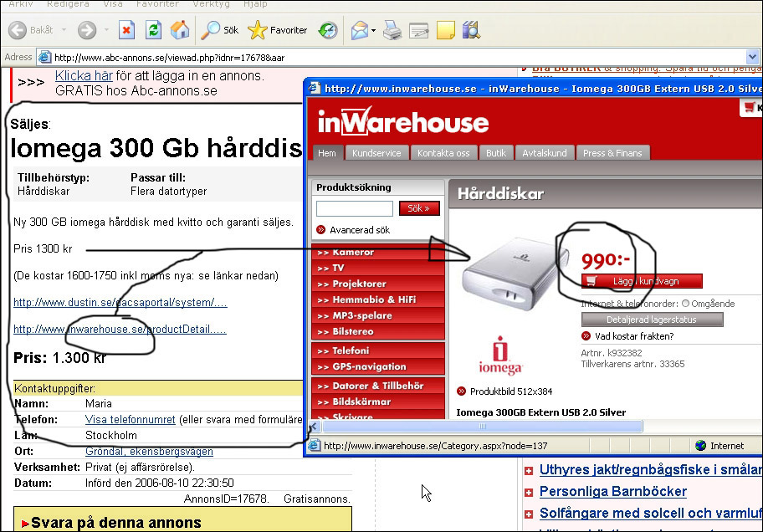
Task: Open the Forward button history dropdown arrow
Action: (x=106, y=30)
